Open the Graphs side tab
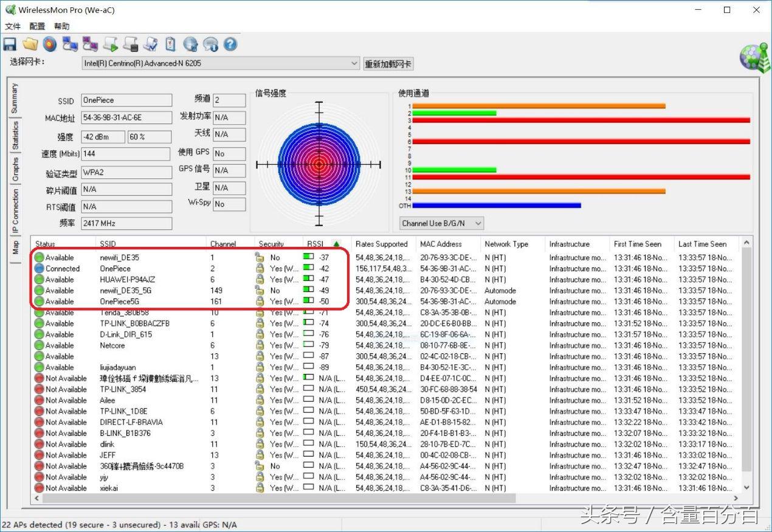The width and height of the screenshot is (772, 532). 15,169
